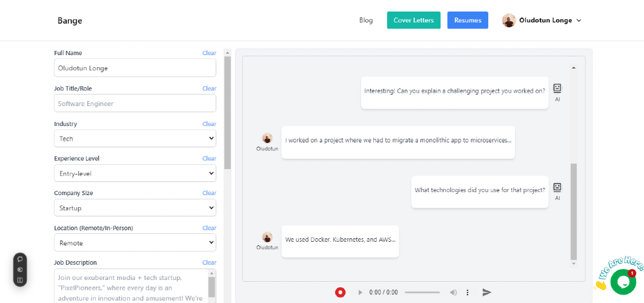Open the Company Size Startup dropdown
The image size is (644, 303).
(135, 208)
